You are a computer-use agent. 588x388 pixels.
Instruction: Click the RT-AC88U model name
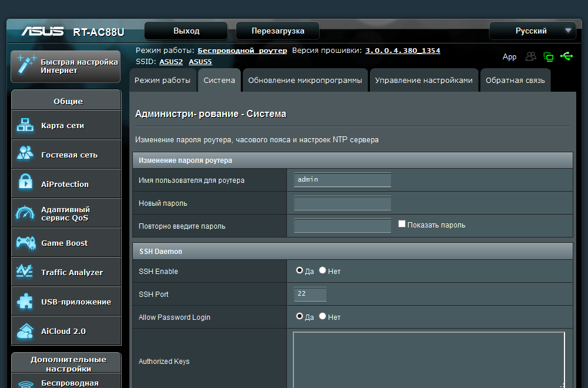click(x=99, y=32)
